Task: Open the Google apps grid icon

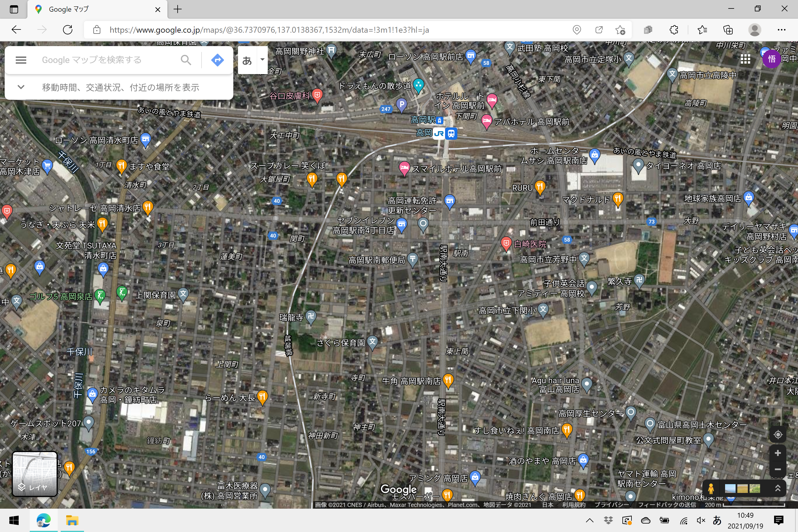Action: tap(745, 59)
